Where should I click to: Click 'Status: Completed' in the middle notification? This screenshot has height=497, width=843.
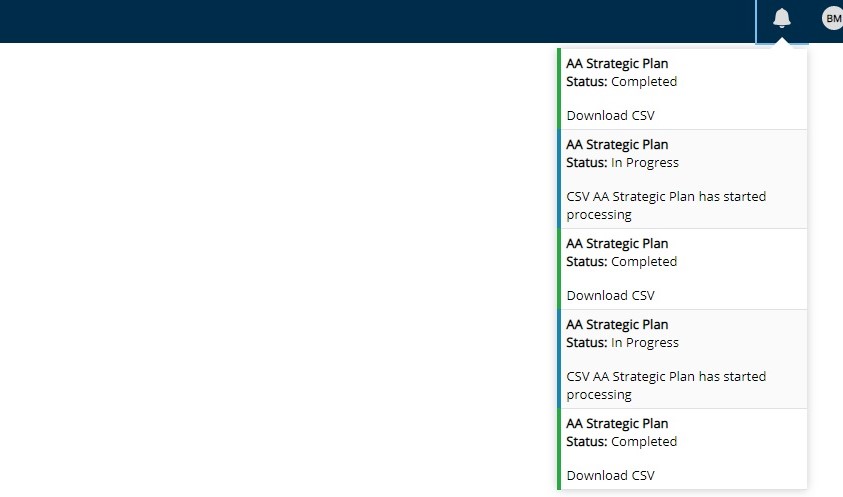coord(621,261)
